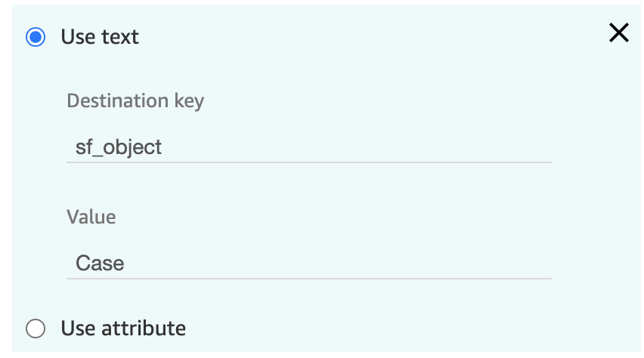Screen dimensions: 644x358
Task: Choose the Use attribute radio option
Action: point(36,329)
